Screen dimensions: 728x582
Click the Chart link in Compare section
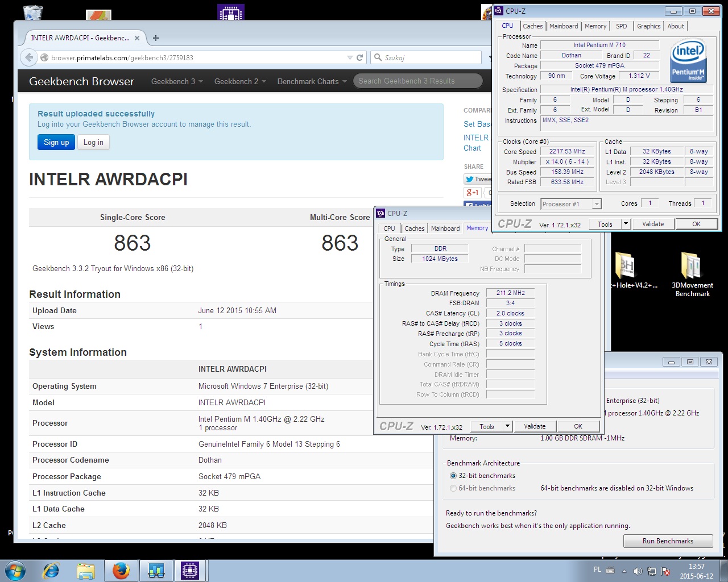tap(472, 148)
